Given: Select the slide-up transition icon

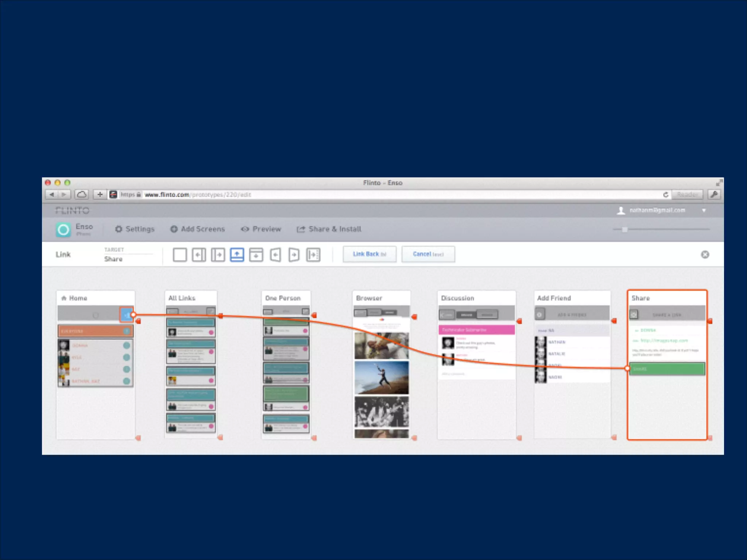Looking at the screenshot, I should tap(237, 255).
